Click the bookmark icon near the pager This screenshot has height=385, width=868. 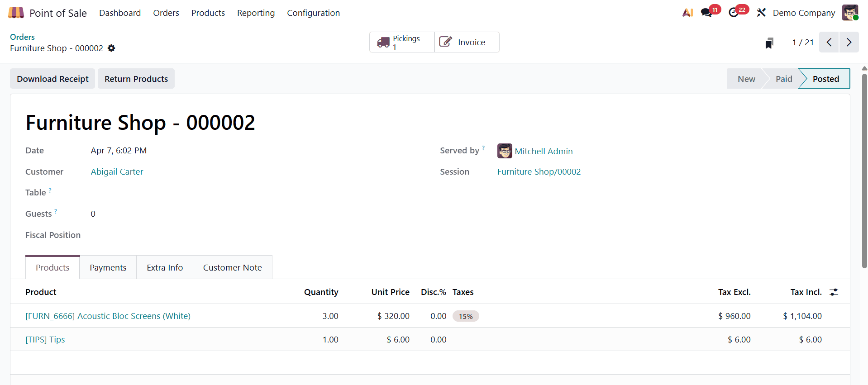[769, 42]
